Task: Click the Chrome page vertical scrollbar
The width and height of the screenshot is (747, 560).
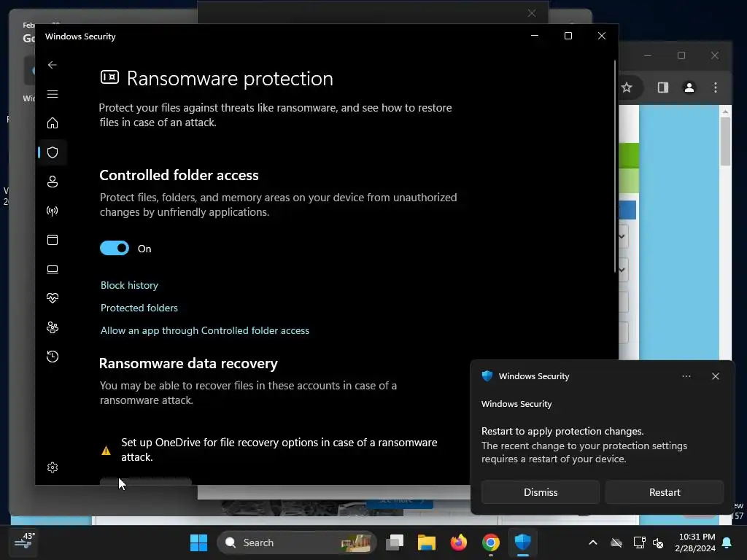Action: (x=726, y=141)
